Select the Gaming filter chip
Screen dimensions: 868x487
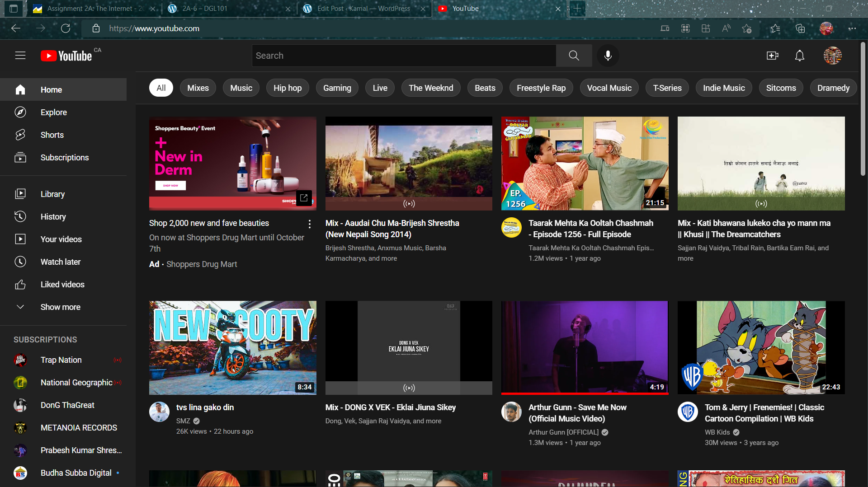pyautogui.click(x=337, y=88)
